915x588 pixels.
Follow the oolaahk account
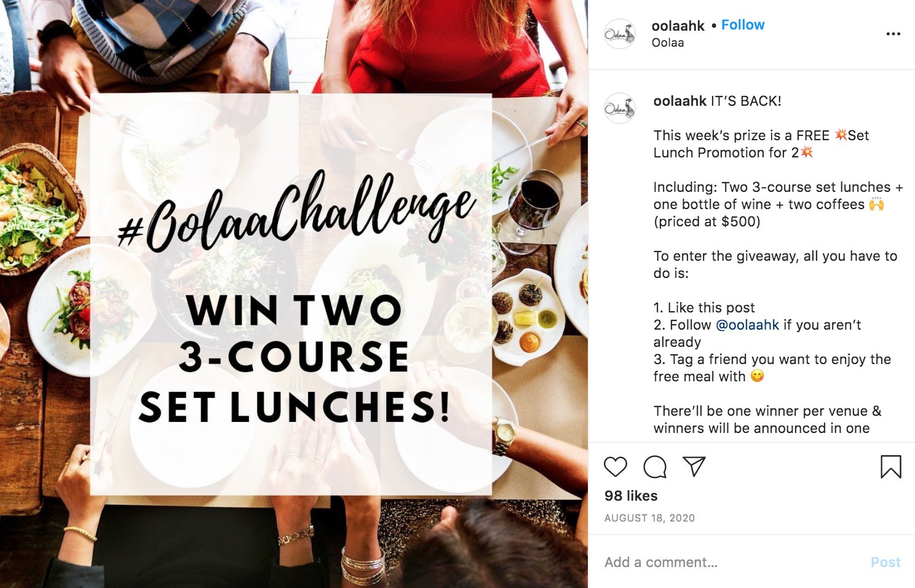[x=743, y=25]
